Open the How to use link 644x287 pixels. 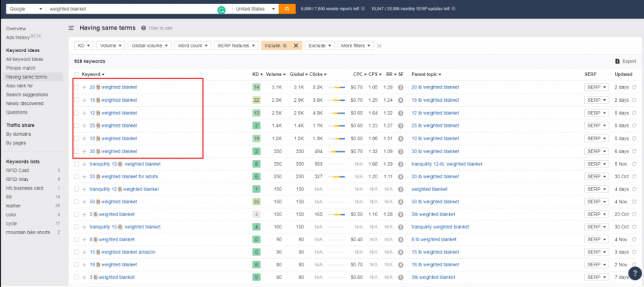pyautogui.click(x=160, y=28)
